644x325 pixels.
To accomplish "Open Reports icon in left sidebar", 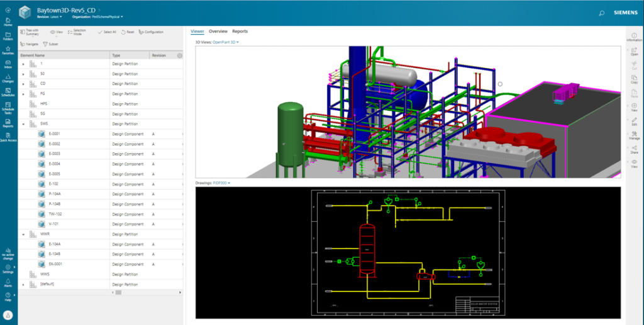I will 8,123.
